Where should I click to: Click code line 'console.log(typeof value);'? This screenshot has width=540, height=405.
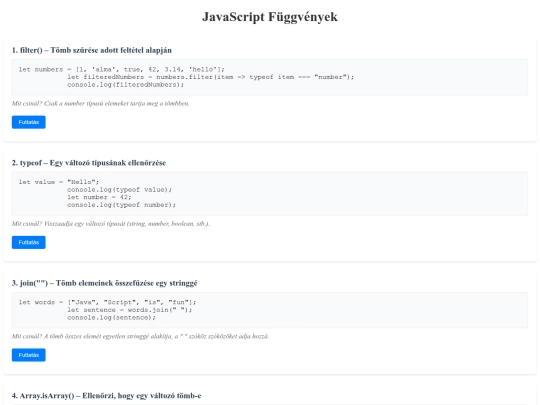click(119, 189)
